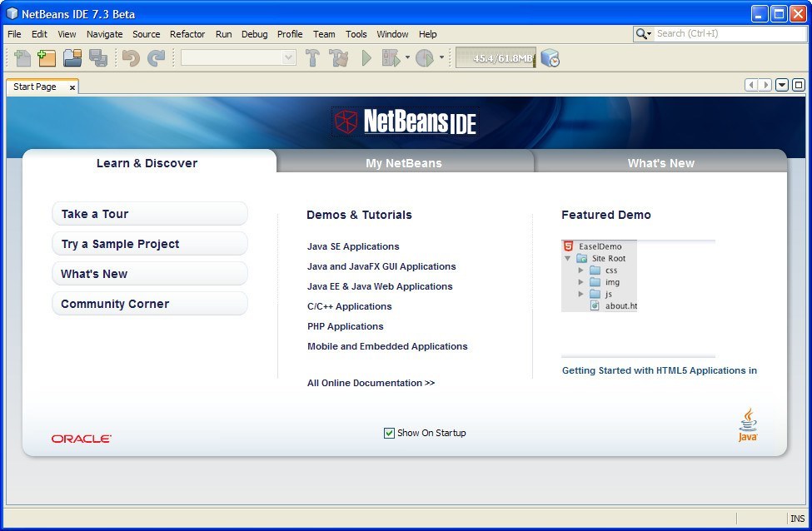Switch to What's New tab
812x531 pixels.
(x=660, y=162)
